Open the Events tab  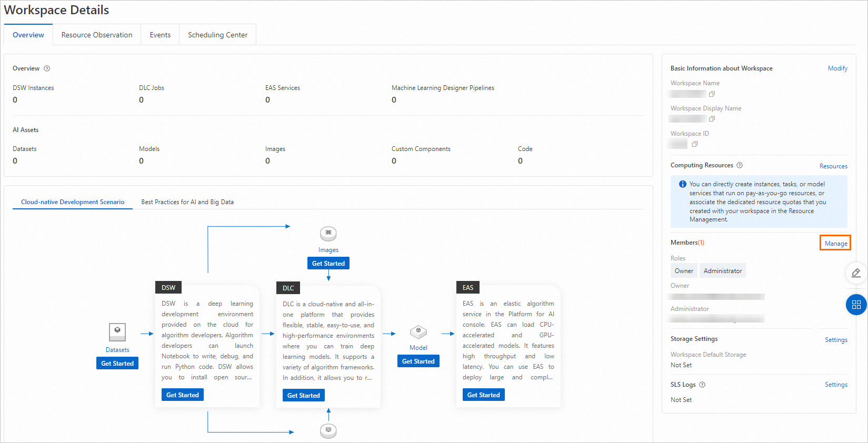click(160, 35)
